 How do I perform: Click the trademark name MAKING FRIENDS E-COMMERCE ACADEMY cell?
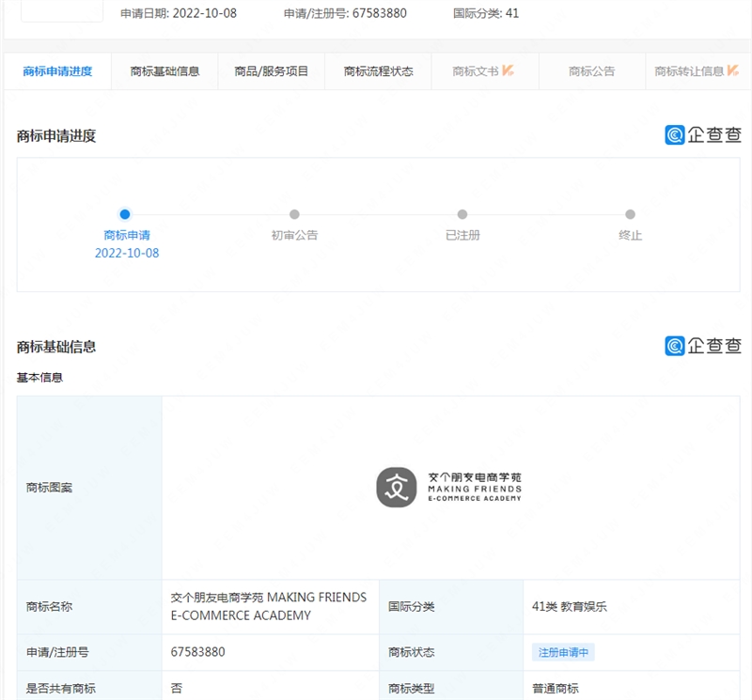(x=269, y=606)
